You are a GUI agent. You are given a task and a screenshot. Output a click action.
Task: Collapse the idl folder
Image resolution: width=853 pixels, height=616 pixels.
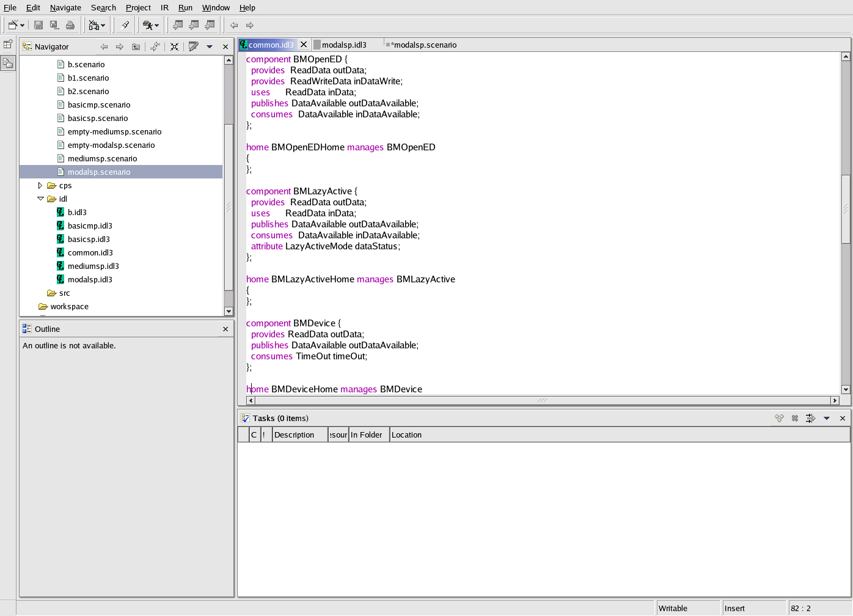click(40, 199)
